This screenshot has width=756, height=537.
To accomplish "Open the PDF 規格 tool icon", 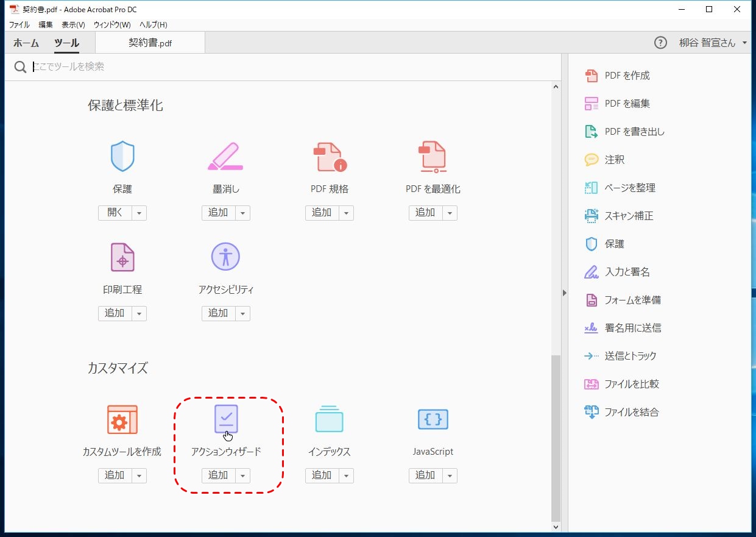I will [x=329, y=157].
